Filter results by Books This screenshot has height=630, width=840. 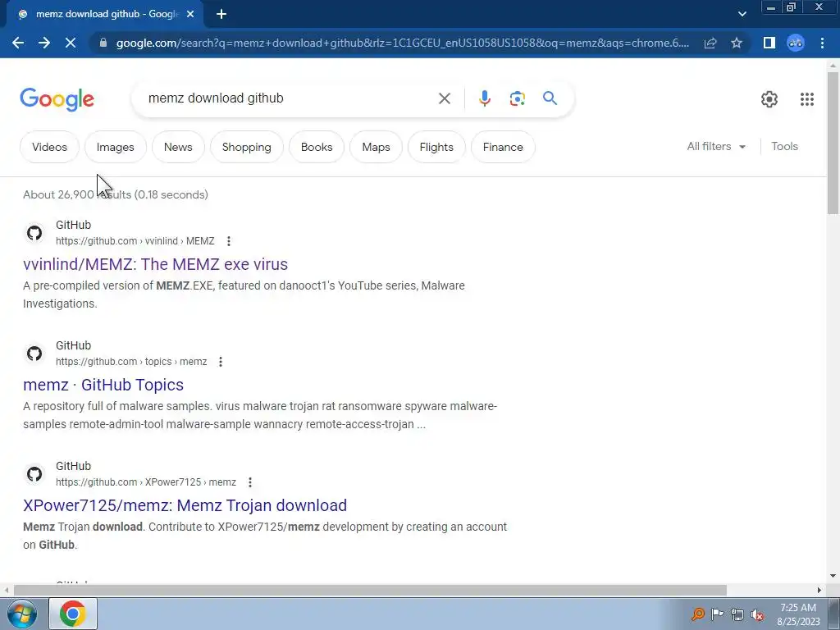(317, 147)
